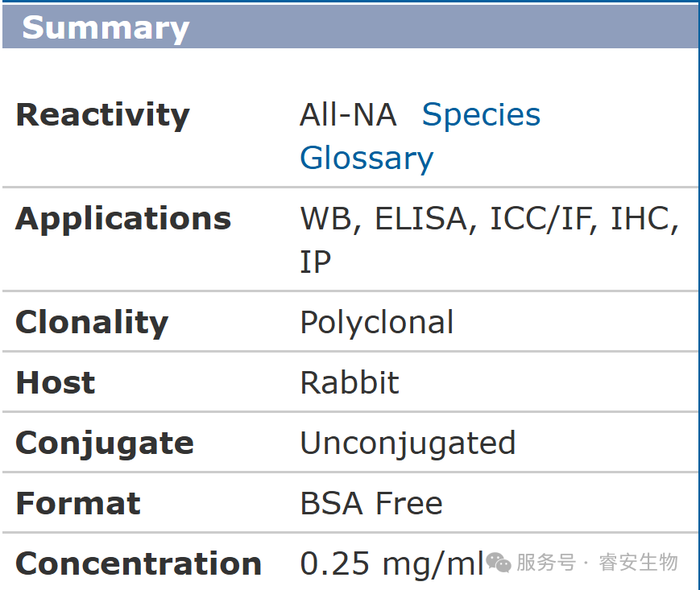Click the WeChat logo icon in watermark
Image resolution: width=700 pixels, height=590 pixels.
click(499, 563)
